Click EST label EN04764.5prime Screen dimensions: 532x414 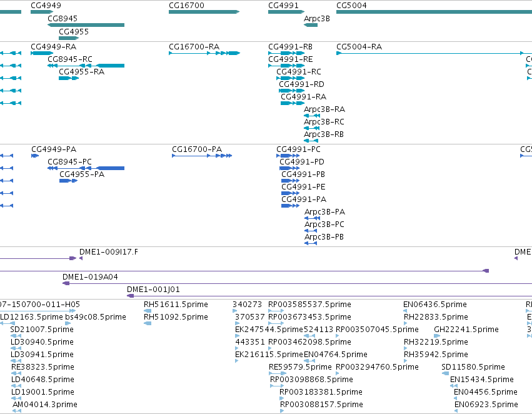coord(336,355)
